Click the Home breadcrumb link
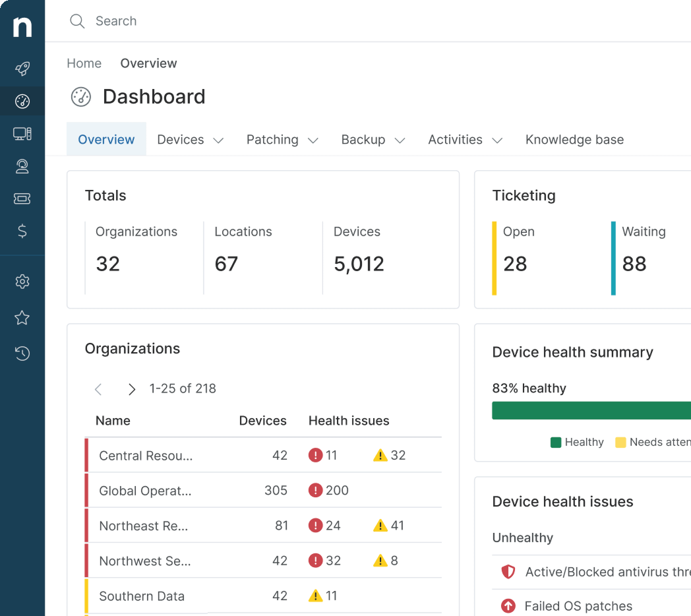 tap(84, 63)
